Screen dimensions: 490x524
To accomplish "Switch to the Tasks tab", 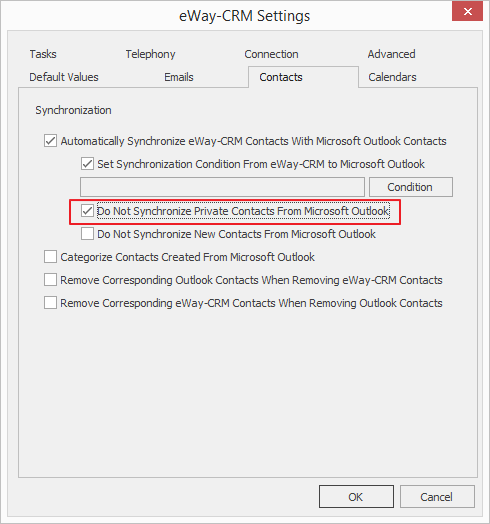I will pos(43,54).
